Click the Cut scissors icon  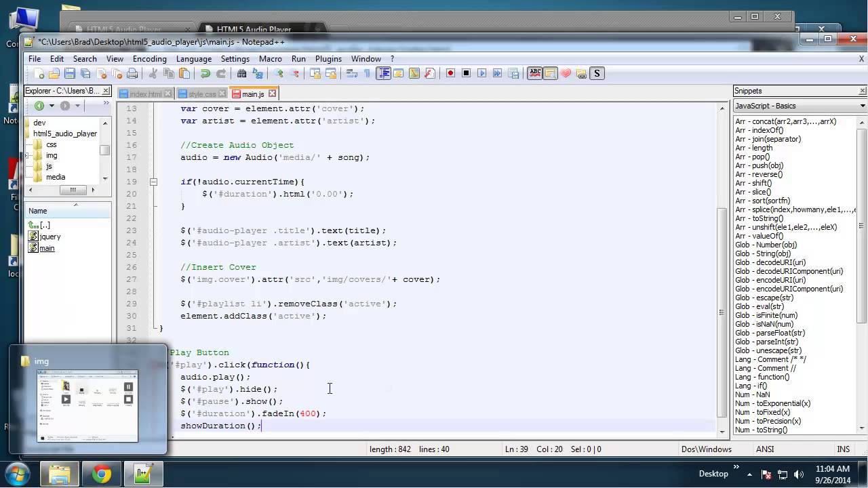point(153,73)
